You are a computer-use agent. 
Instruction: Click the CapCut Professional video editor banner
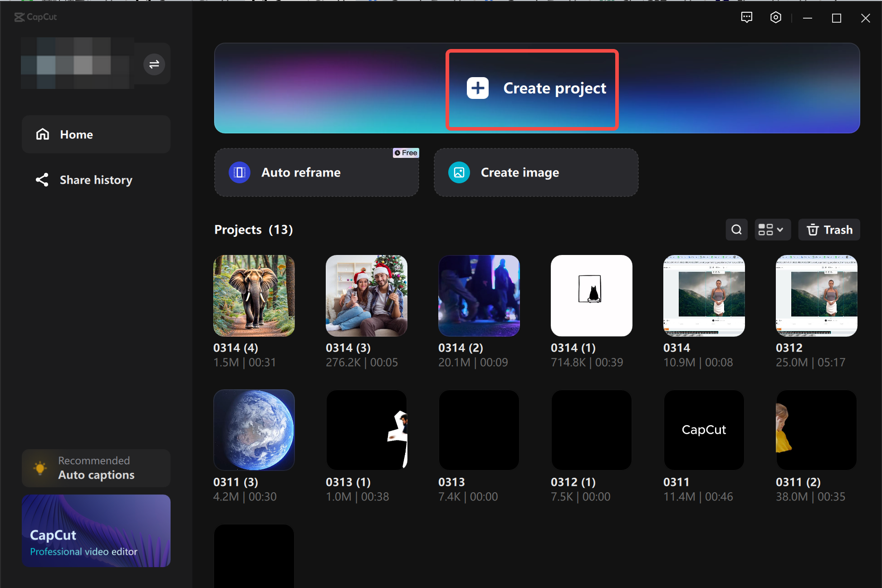click(x=96, y=531)
